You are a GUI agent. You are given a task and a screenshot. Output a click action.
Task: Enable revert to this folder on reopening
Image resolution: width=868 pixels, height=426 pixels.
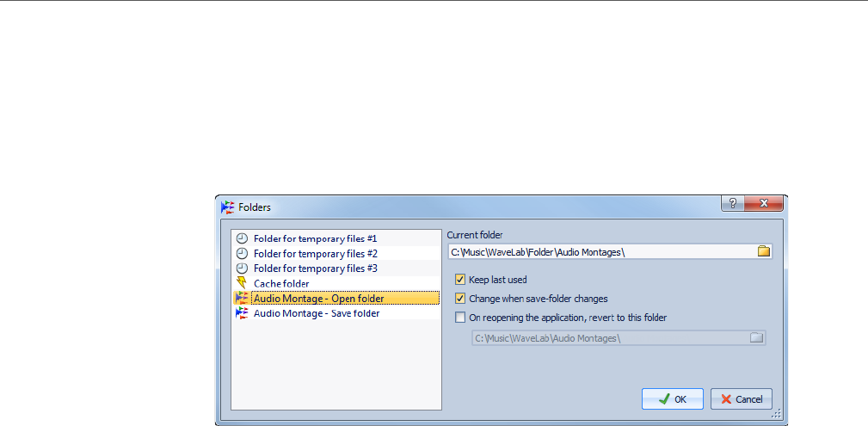[460, 318]
